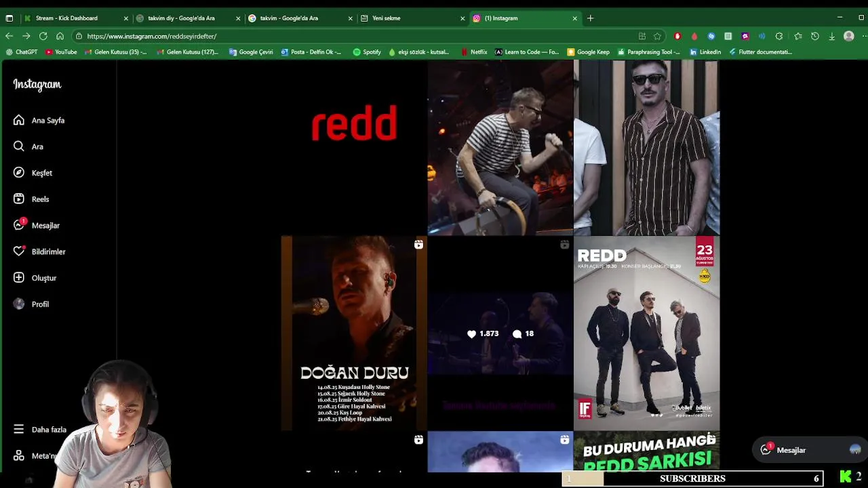868x488 pixels.
Task: Open the app available icon in address bar
Action: pos(642,36)
